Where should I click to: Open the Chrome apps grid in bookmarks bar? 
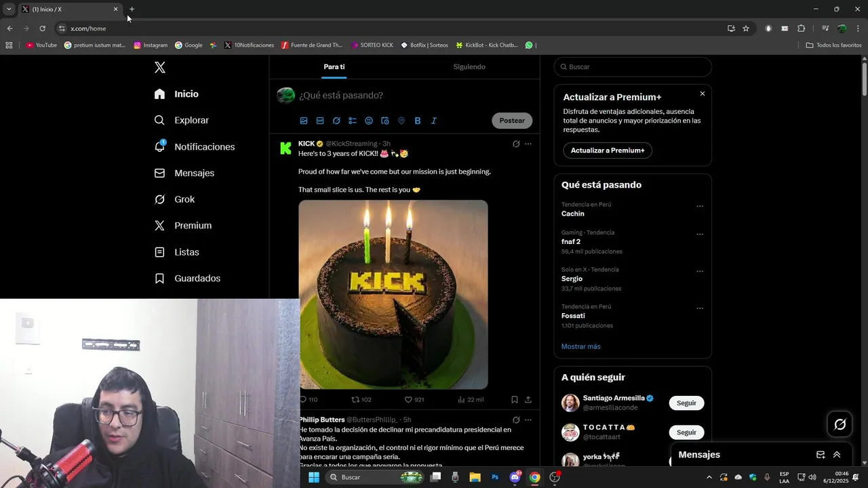(x=9, y=45)
